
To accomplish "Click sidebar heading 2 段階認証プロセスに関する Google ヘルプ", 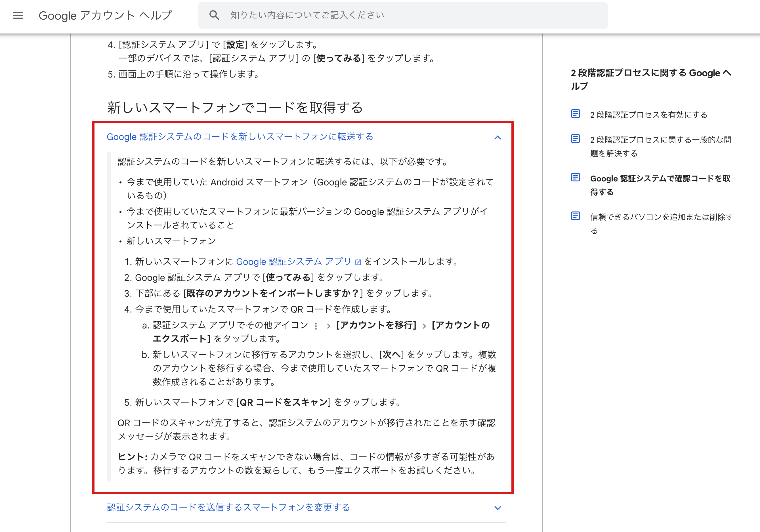I will click(651, 79).
